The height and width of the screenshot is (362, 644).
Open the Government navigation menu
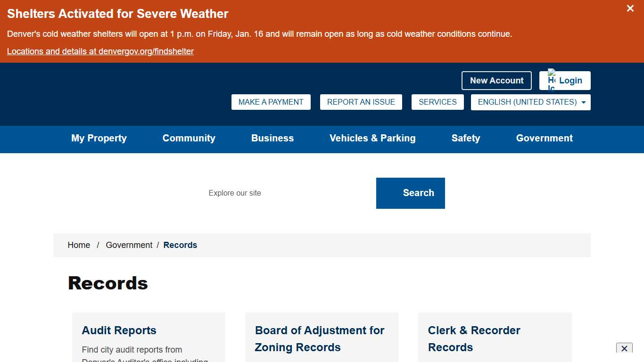point(544,138)
